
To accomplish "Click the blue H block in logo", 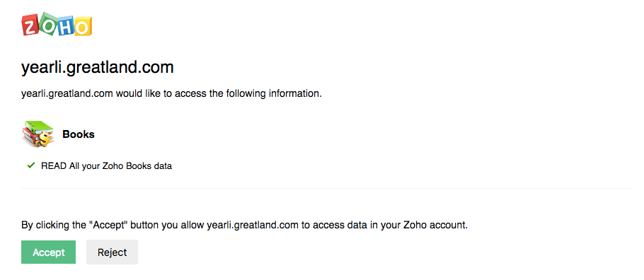I will pos(66,26).
